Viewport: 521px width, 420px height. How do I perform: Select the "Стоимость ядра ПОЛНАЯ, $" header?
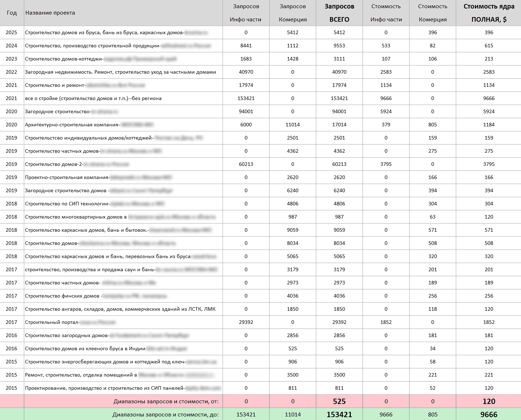point(489,13)
